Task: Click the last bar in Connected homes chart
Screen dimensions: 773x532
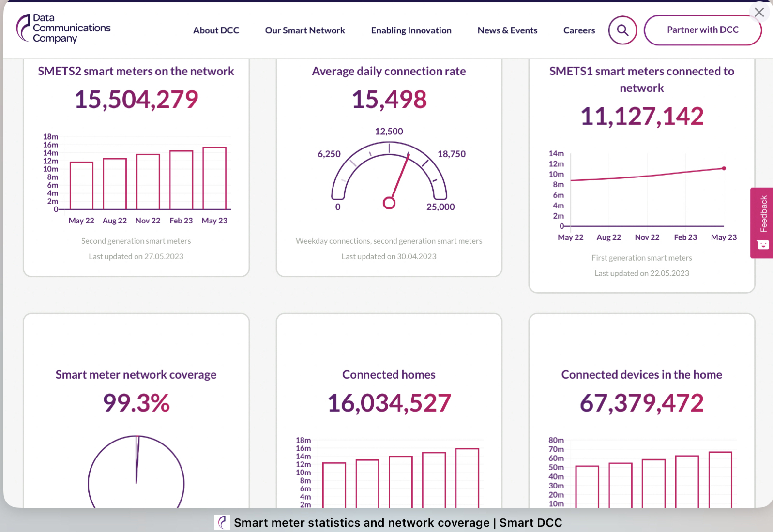Action: 467,478
